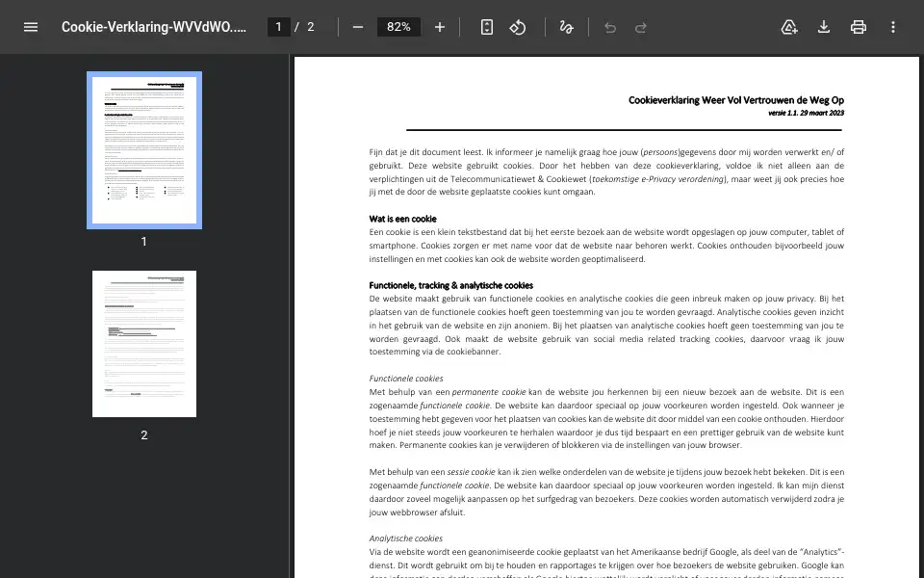924x578 pixels.
Task: Open the more actions three-dot menu
Action: 893,27
